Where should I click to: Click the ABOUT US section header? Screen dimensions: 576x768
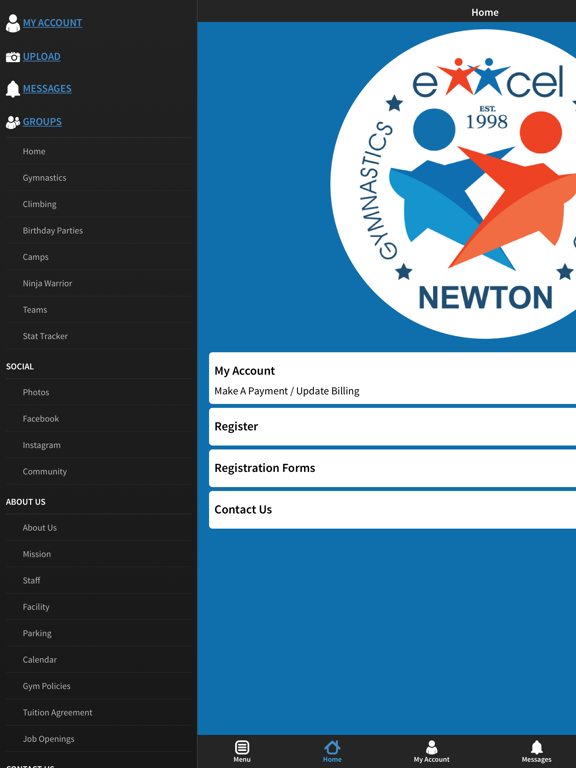(x=25, y=502)
